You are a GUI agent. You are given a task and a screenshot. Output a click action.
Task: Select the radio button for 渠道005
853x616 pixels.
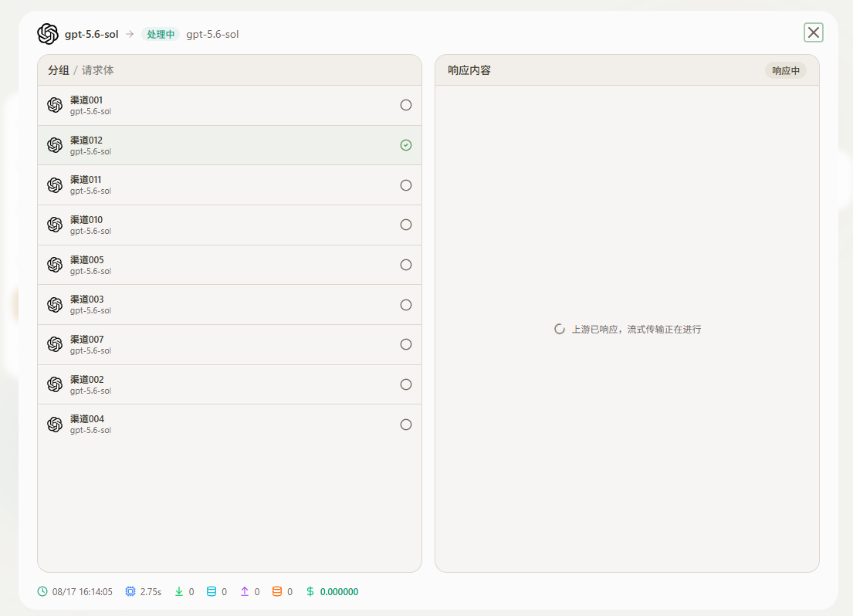click(406, 265)
